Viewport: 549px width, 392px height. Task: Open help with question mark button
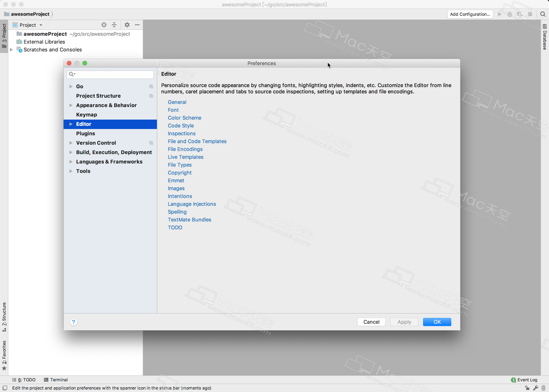[x=73, y=322]
